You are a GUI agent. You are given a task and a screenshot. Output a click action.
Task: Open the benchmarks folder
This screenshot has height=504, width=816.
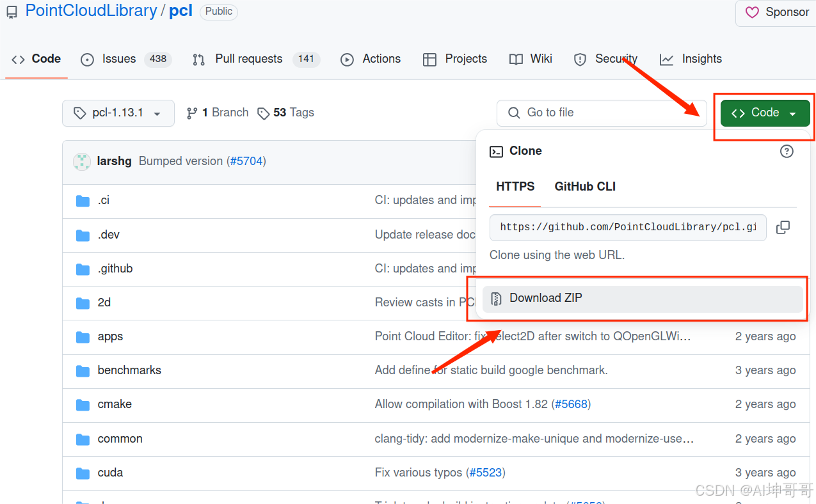(129, 370)
